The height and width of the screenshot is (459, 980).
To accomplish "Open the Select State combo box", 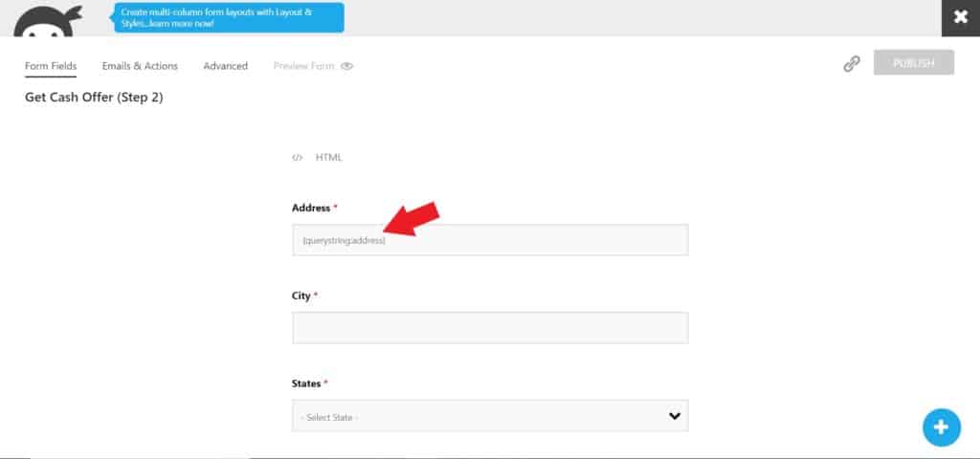I will click(490, 416).
